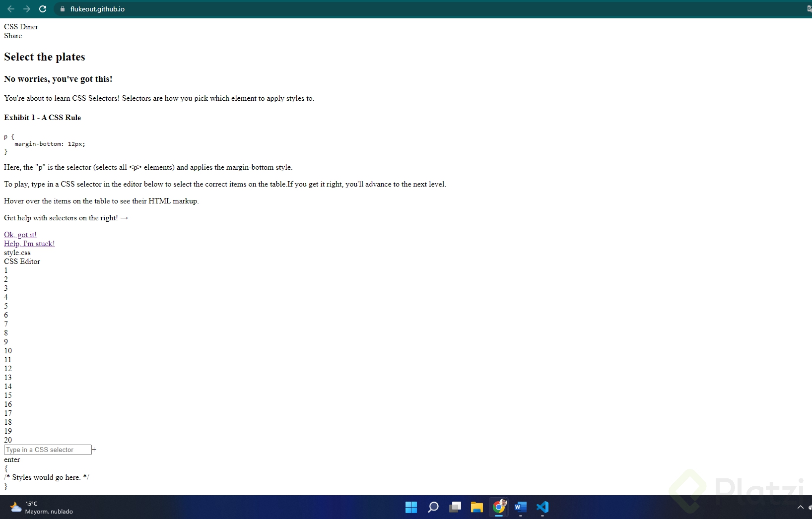This screenshot has width=812, height=519.
Task: Open the 'Help, I'm stuck!' link
Action: [x=29, y=243]
